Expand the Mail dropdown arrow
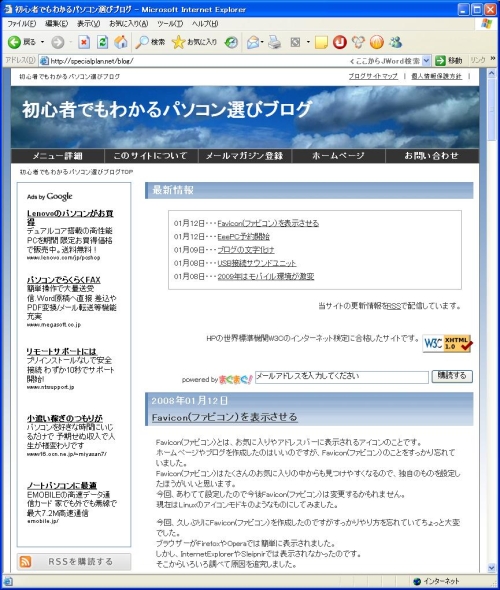The width and height of the screenshot is (500, 590). click(x=262, y=42)
